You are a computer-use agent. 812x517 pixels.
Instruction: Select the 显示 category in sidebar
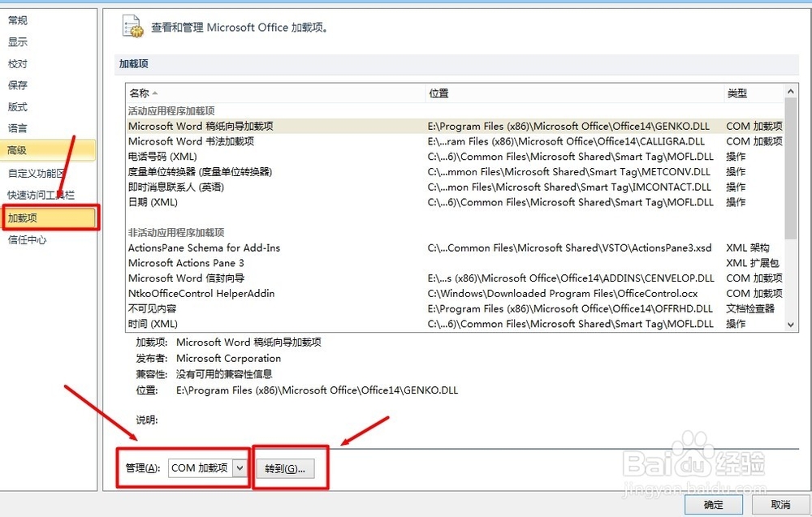click(18, 42)
